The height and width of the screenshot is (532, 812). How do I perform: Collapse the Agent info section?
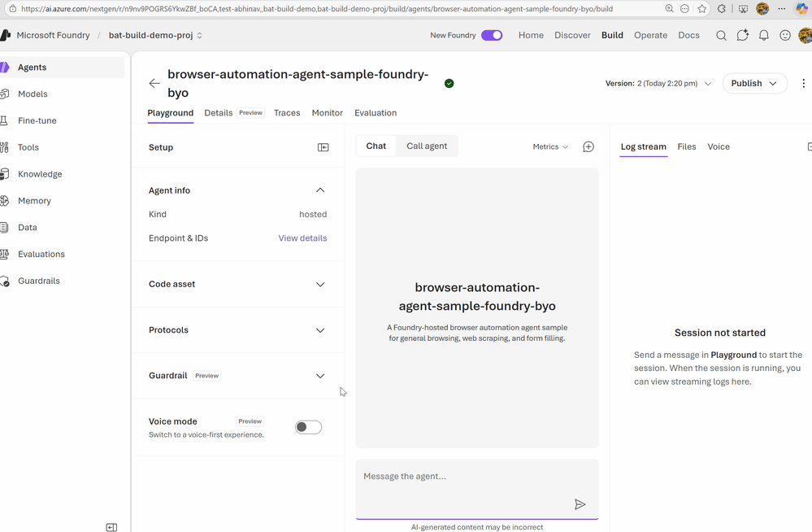point(320,190)
